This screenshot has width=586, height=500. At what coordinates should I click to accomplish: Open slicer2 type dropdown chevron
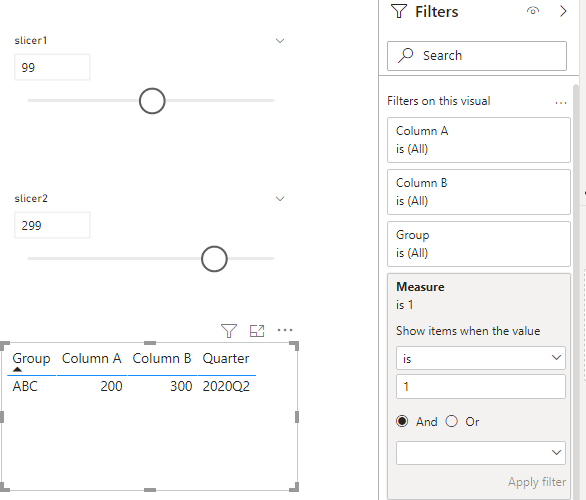[x=280, y=199]
